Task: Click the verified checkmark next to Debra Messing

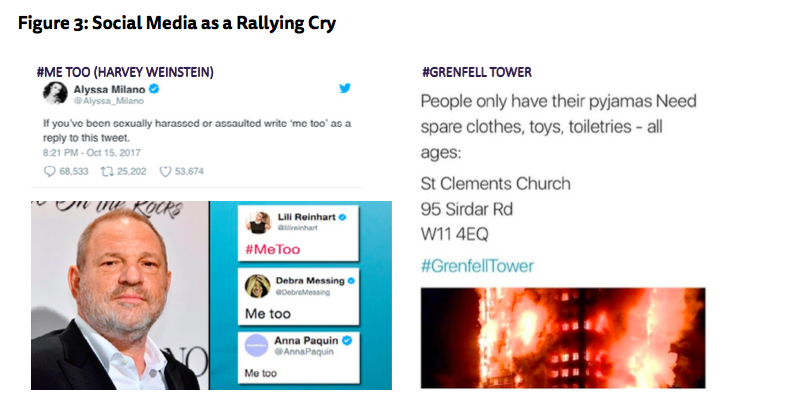Action: [x=351, y=282]
